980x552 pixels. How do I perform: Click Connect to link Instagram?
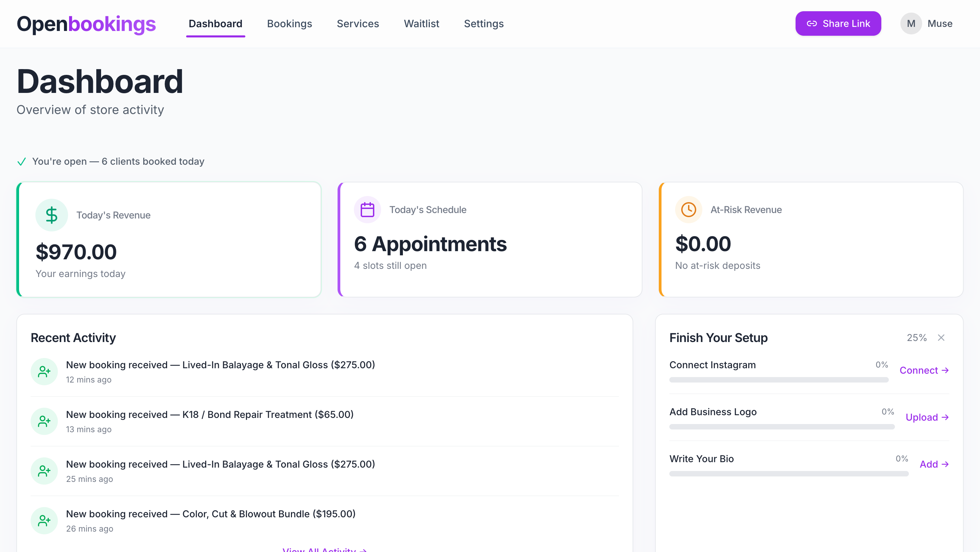pyautogui.click(x=924, y=370)
